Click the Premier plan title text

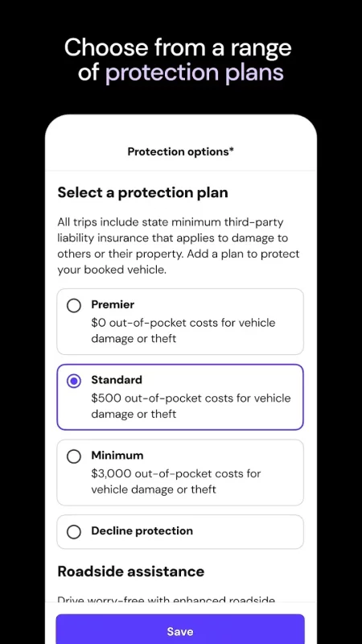point(113,305)
